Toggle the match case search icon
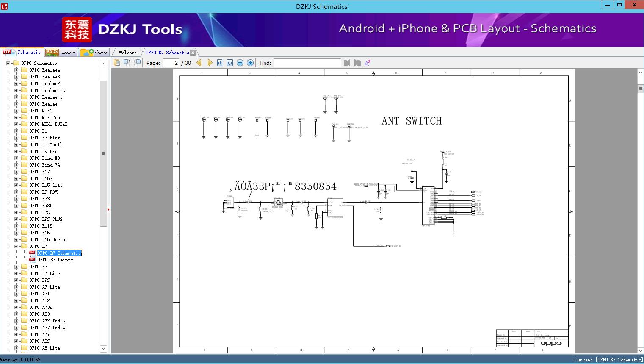644x364 pixels. click(x=368, y=63)
